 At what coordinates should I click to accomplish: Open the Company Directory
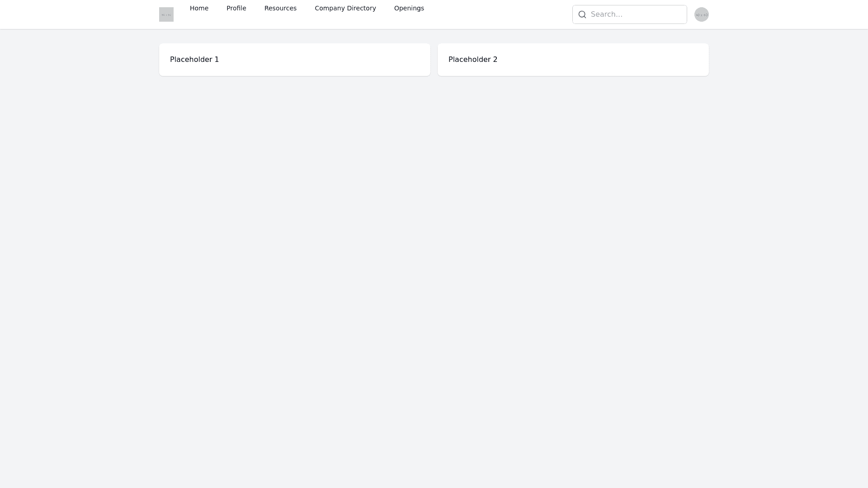point(345,8)
